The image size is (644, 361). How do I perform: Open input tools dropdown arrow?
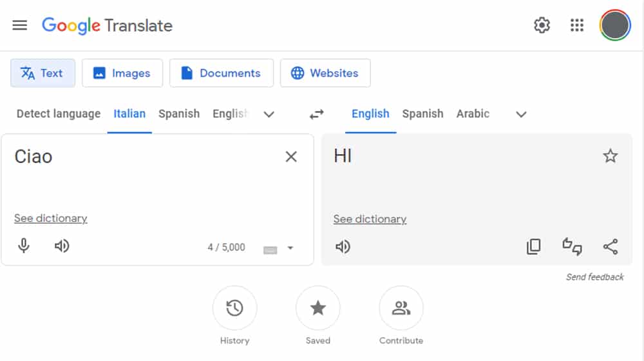290,248
